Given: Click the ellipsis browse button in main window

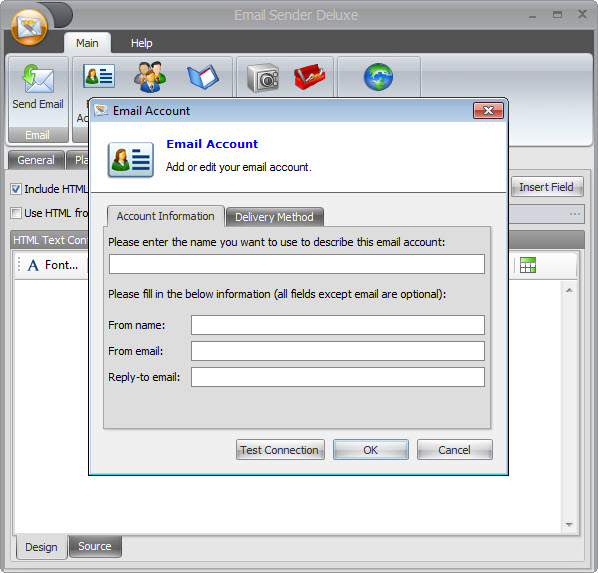Looking at the screenshot, I should point(575,214).
